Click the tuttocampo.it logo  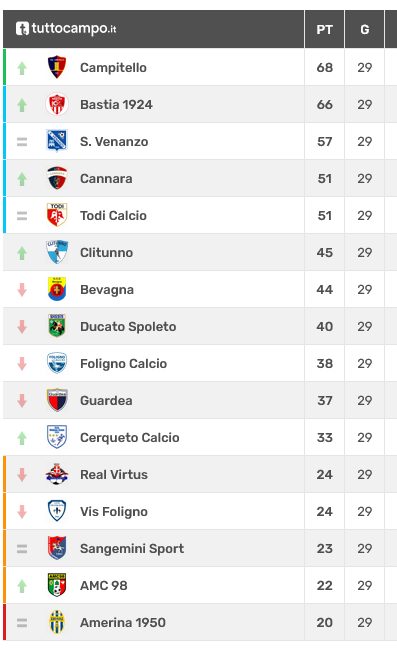coord(66,29)
